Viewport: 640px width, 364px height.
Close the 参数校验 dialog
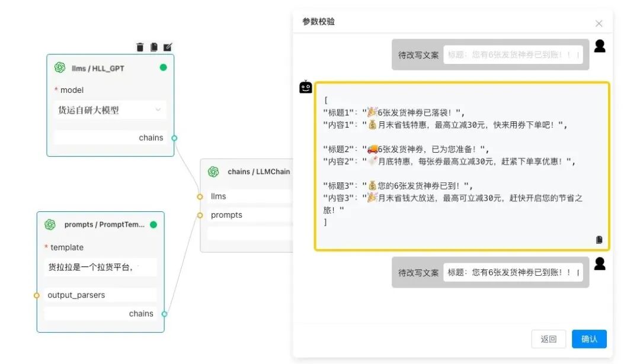click(599, 24)
